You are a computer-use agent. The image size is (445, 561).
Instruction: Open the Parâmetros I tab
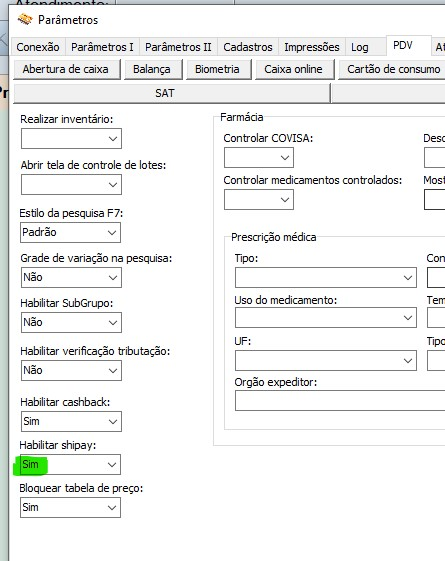pos(102,47)
